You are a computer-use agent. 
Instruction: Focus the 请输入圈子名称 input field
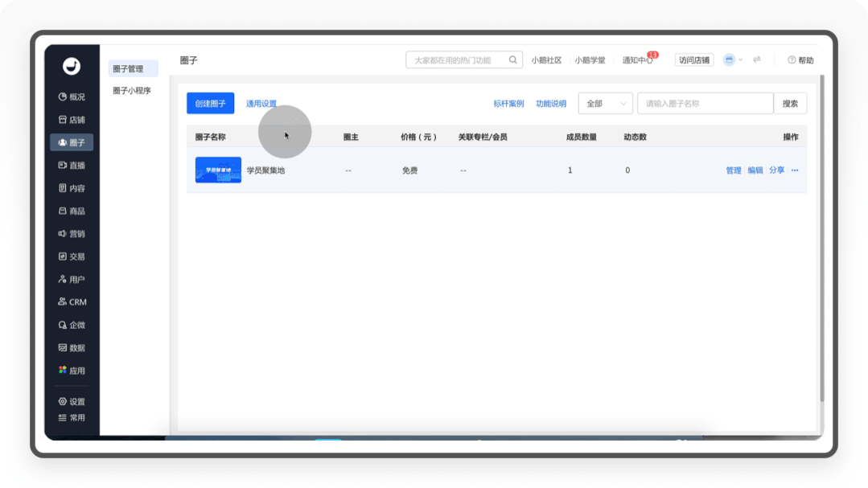pos(706,104)
